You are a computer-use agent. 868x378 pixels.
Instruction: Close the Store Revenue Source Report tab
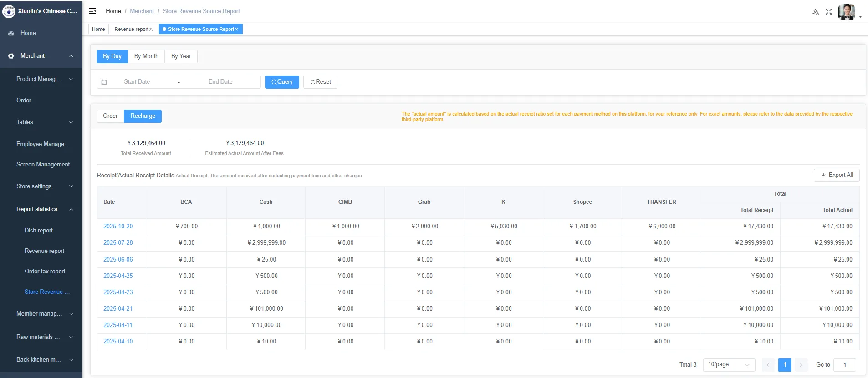click(x=236, y=29)
